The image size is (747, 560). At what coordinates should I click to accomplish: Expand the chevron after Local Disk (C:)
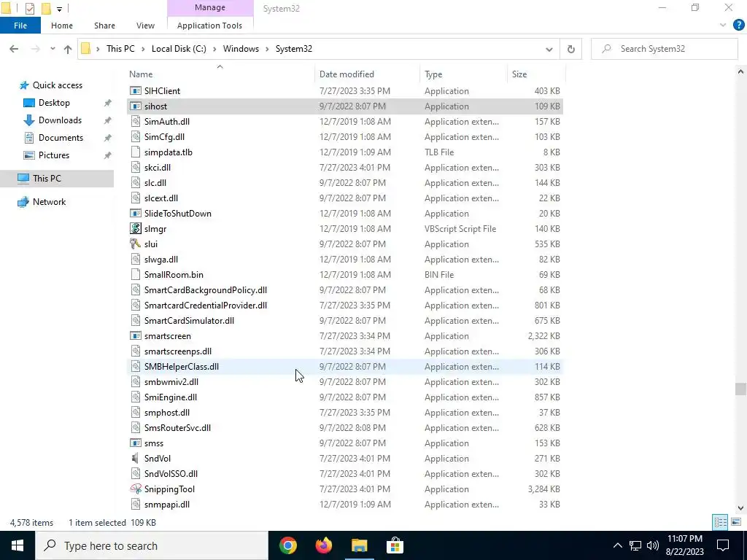[x=214, y=49]
